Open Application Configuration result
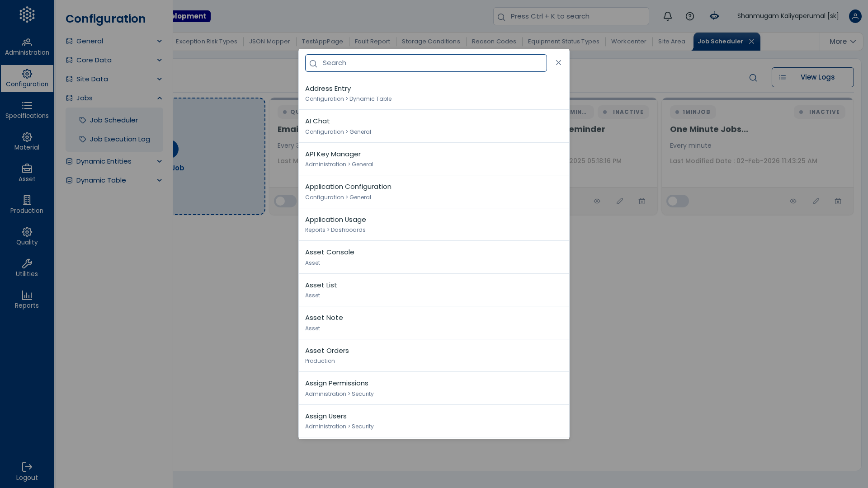 pyautogui.click(x=434, y=192)
